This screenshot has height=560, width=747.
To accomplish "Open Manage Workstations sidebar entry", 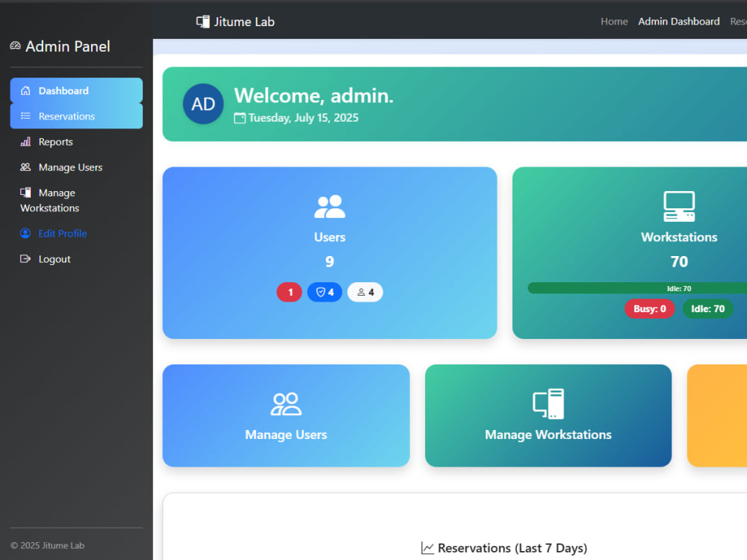I will tap(76, 200).
